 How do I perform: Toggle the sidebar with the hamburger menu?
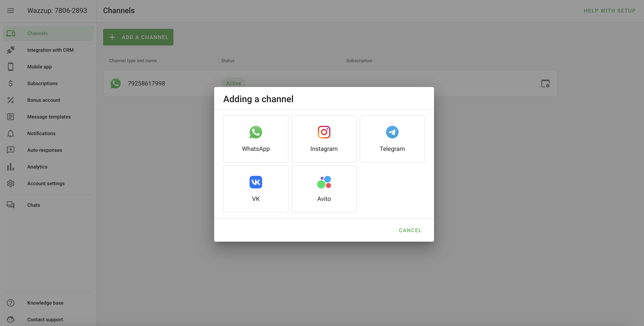point(10,10)
